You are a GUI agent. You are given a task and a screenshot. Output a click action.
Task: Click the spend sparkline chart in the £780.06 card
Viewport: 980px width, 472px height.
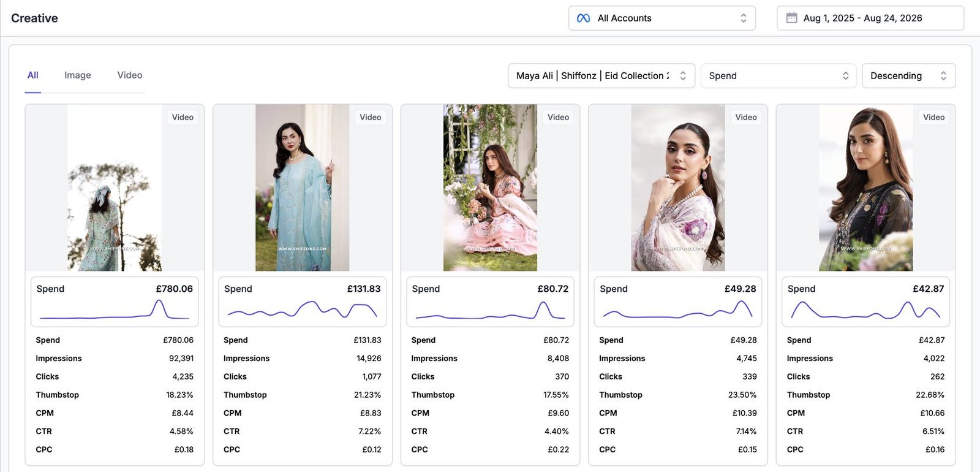[x=115, y=310]
